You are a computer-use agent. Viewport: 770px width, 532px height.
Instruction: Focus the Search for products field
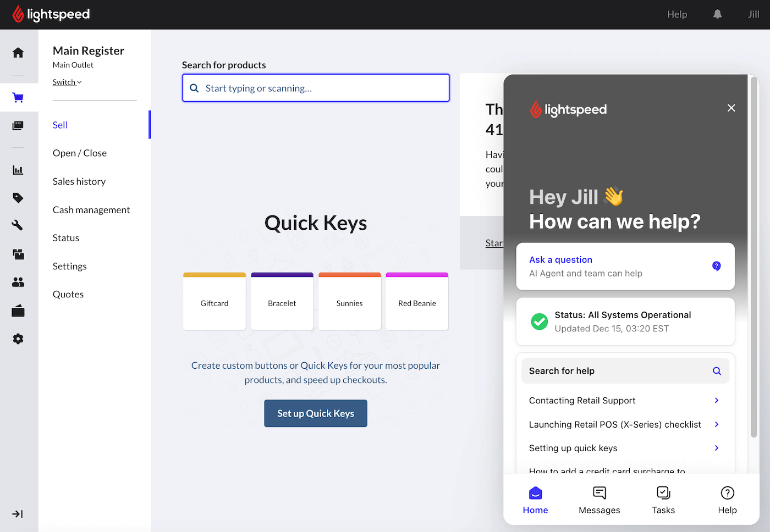click(x=316, y=88)
